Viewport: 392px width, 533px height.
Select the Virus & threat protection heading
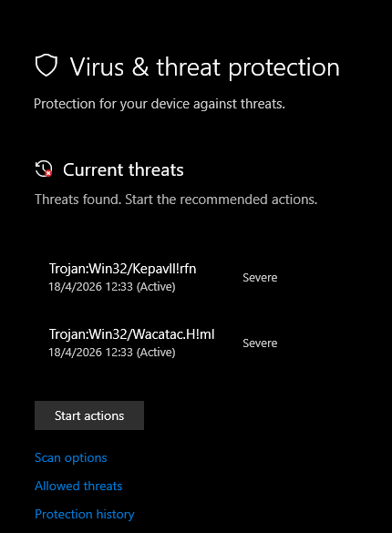point(205,67)
